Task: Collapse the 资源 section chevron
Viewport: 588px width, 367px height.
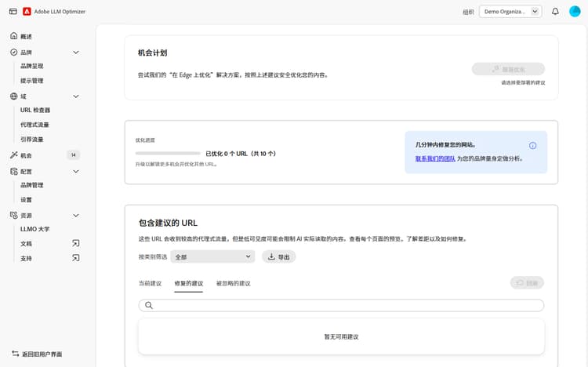Action: (x=76, y=215)
